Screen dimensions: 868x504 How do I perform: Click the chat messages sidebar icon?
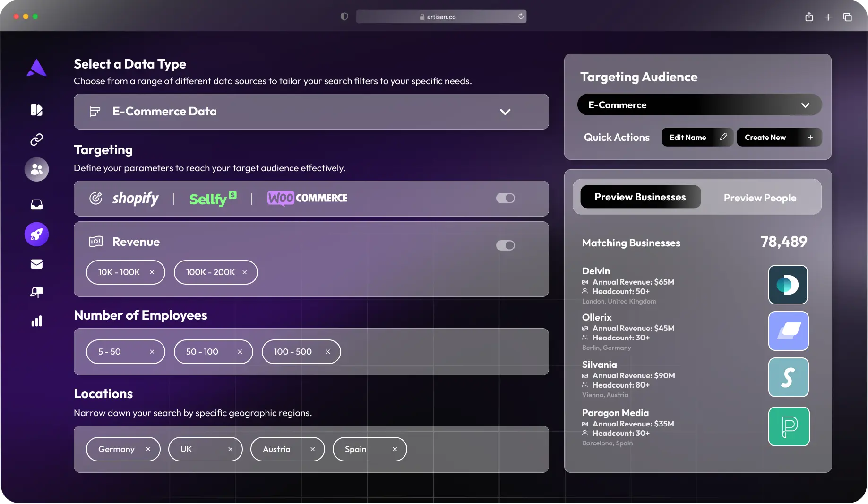coord(36,292)
